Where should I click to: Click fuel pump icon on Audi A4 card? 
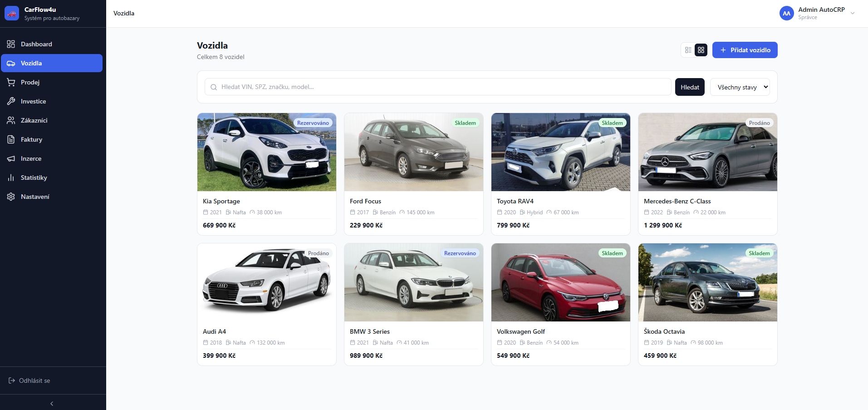click(228, 342)
